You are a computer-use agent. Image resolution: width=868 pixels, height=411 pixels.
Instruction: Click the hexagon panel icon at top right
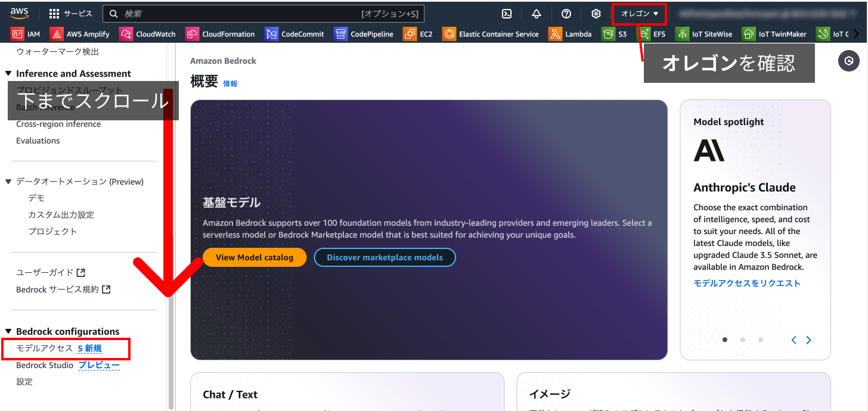pos(849,61)
